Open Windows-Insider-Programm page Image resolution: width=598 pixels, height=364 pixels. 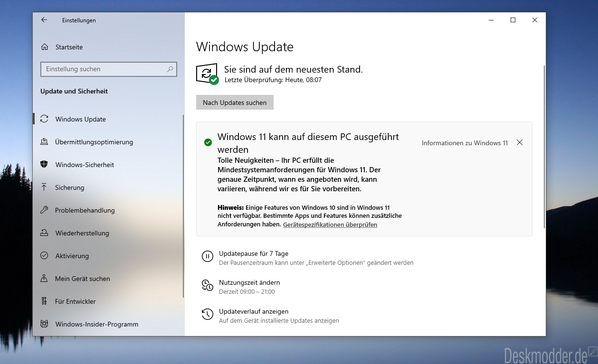(108, 324)
